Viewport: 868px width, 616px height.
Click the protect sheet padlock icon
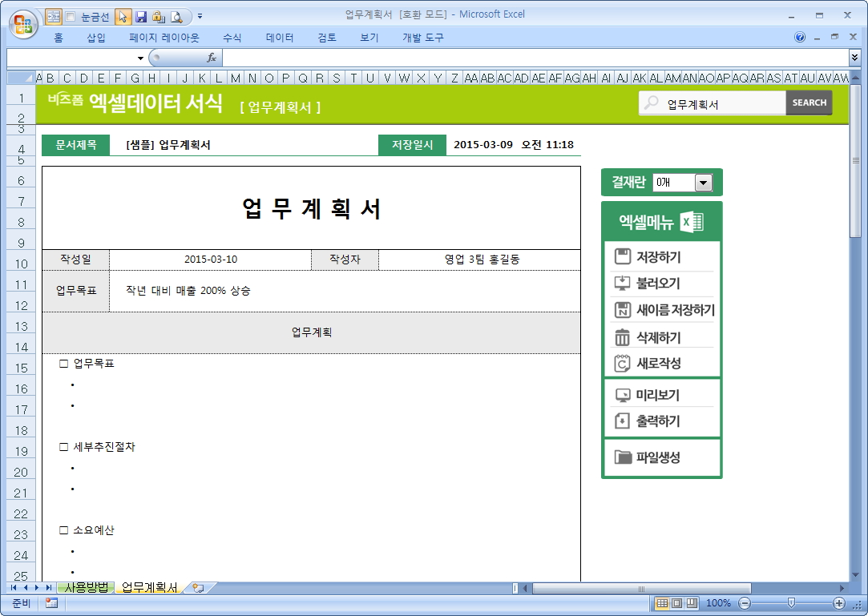(159, 17)
